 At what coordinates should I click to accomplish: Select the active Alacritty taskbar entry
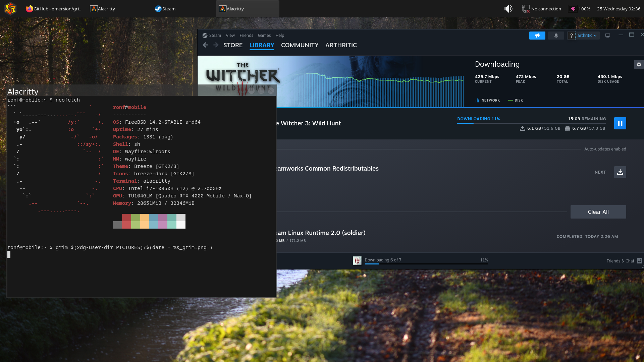click(247, 9)
